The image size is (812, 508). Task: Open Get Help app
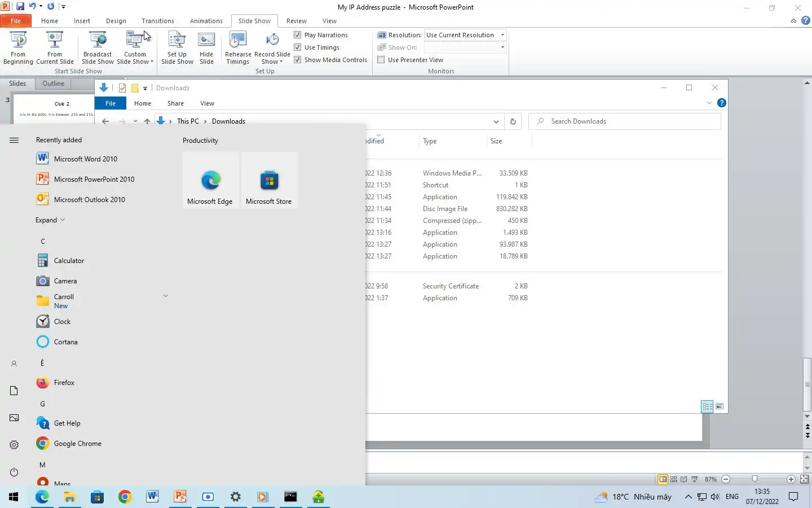pos(67,423)
